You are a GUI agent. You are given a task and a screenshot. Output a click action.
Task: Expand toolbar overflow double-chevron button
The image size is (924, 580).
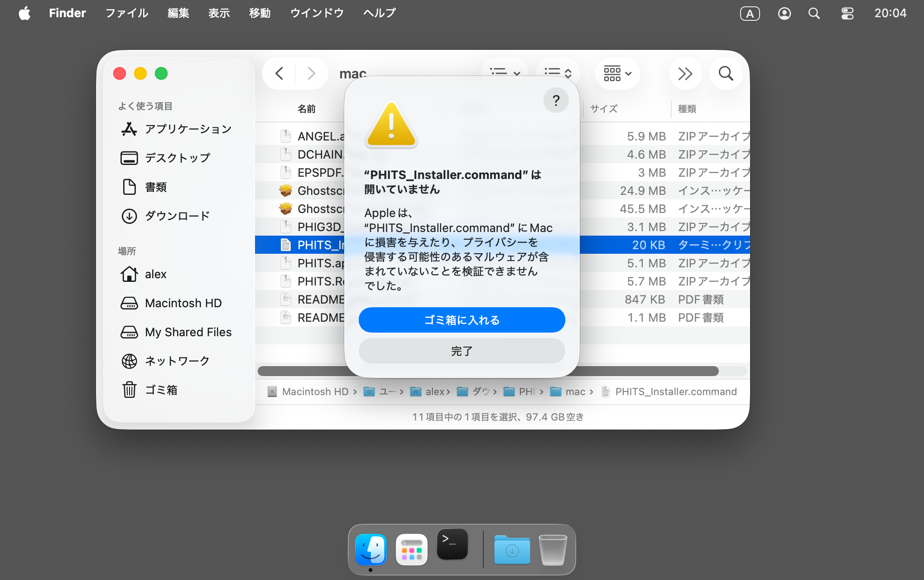pyautogui.click(x=685, y=73)
